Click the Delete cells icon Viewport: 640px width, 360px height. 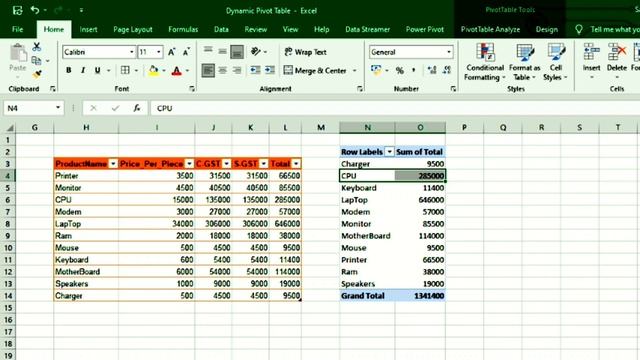[x=617, y=52]
